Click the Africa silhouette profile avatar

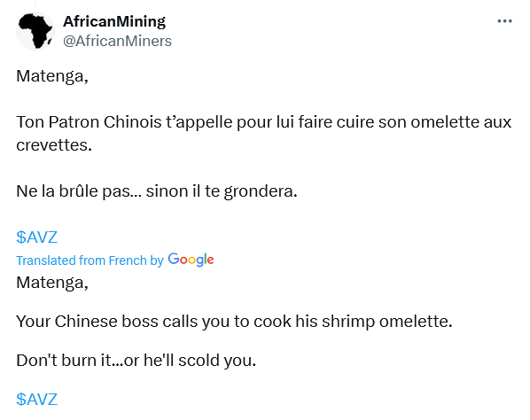35,31
